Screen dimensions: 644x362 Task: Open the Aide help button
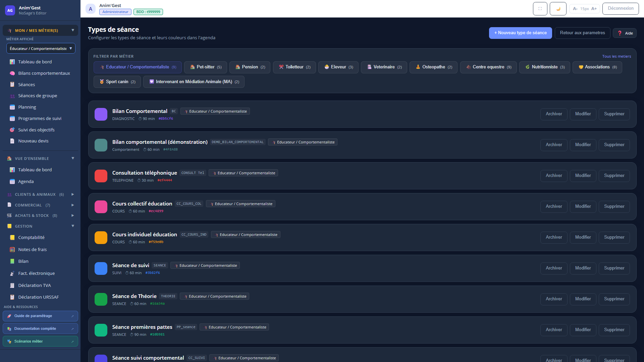pos(625,33)
